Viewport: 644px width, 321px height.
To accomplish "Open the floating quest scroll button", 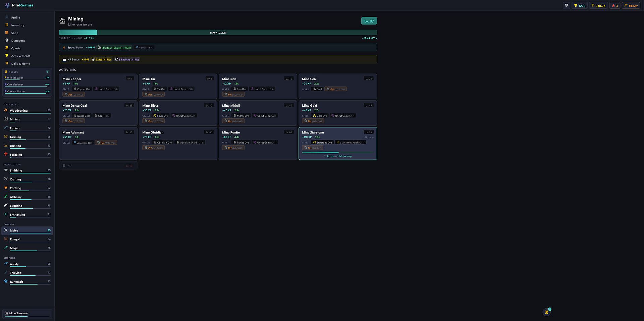I will [547, 312].
